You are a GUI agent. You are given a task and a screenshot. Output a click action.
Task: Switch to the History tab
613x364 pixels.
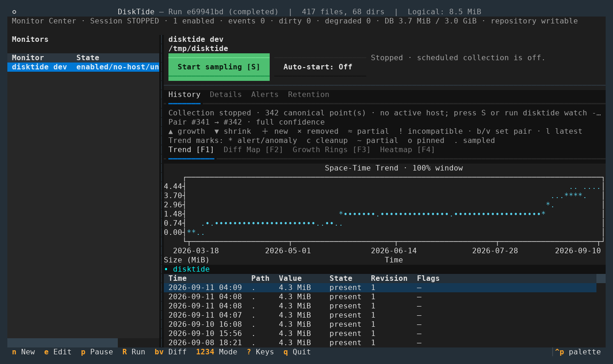185,95
